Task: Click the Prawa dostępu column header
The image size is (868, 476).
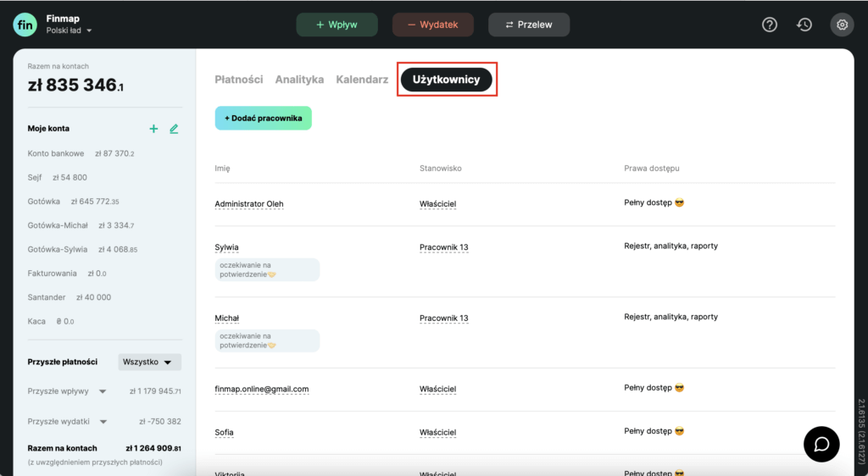Action: pos(652,168)
